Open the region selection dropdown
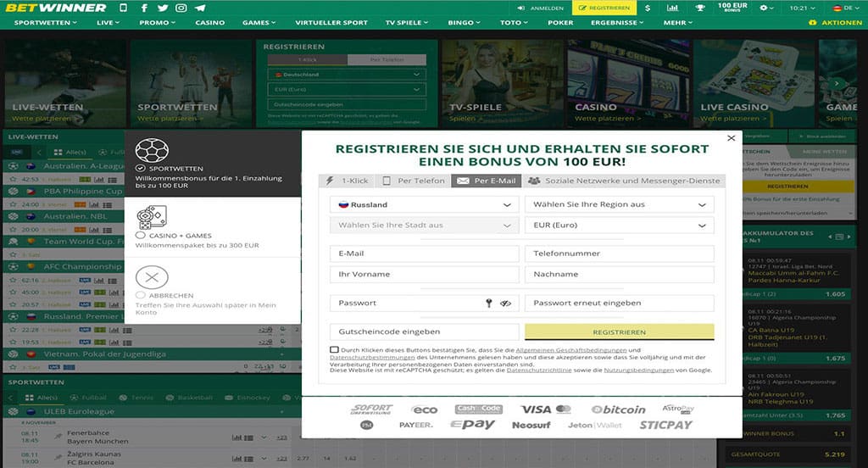868x468 pixels. (x=619, y=204)
